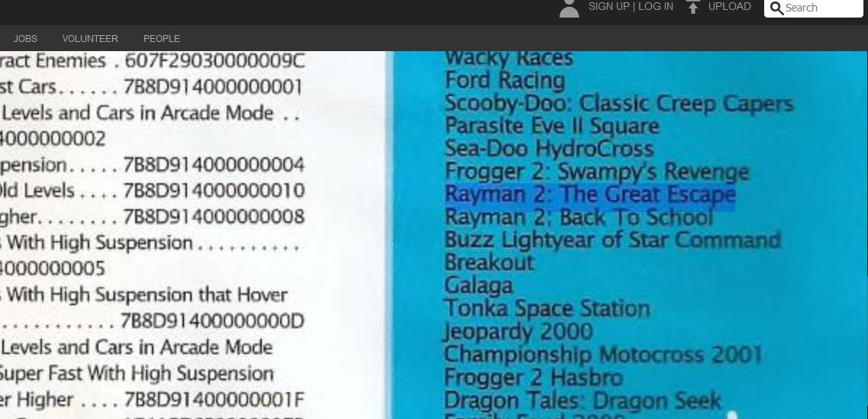Click the user profile avatar icon
Screen dimensions: 868x419
coord(569,8)
